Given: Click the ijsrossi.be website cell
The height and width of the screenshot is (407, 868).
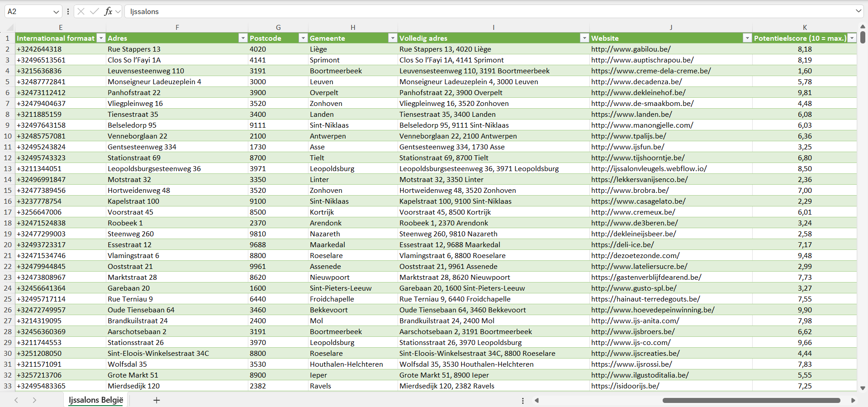Looking at the screenshot, I should (x=631, y=364).
